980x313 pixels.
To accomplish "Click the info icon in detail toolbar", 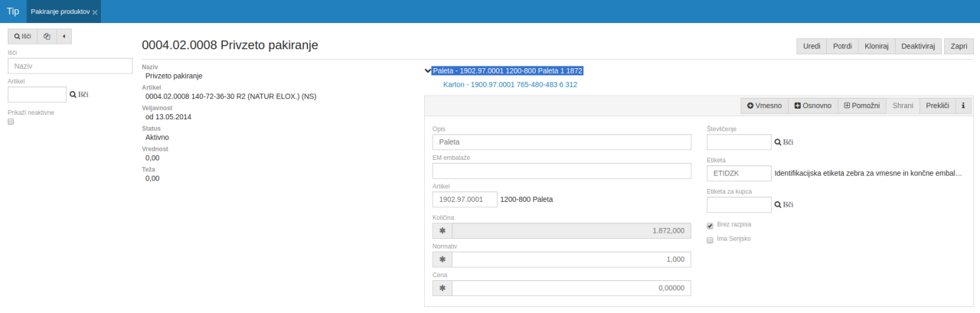I will tap(962, 105).
